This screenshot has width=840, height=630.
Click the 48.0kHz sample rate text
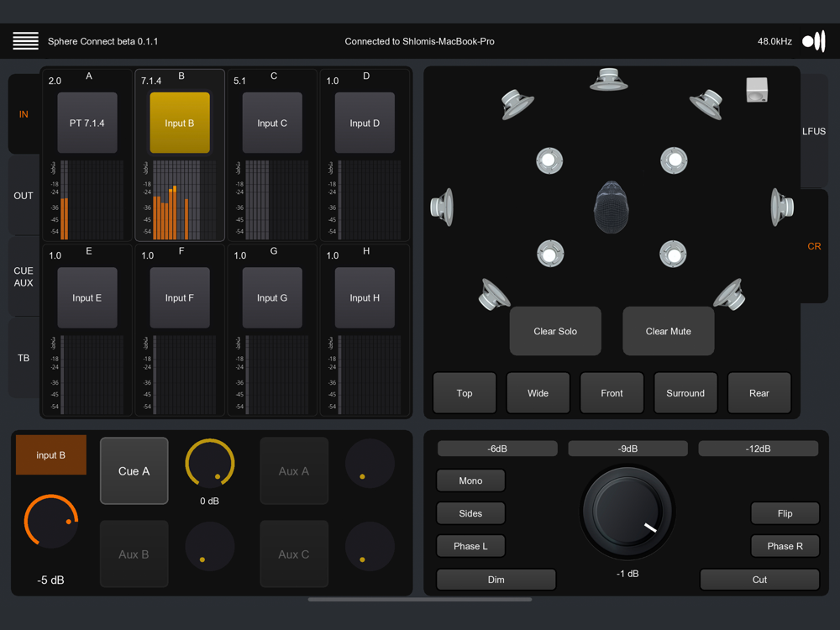click(774, 41)
